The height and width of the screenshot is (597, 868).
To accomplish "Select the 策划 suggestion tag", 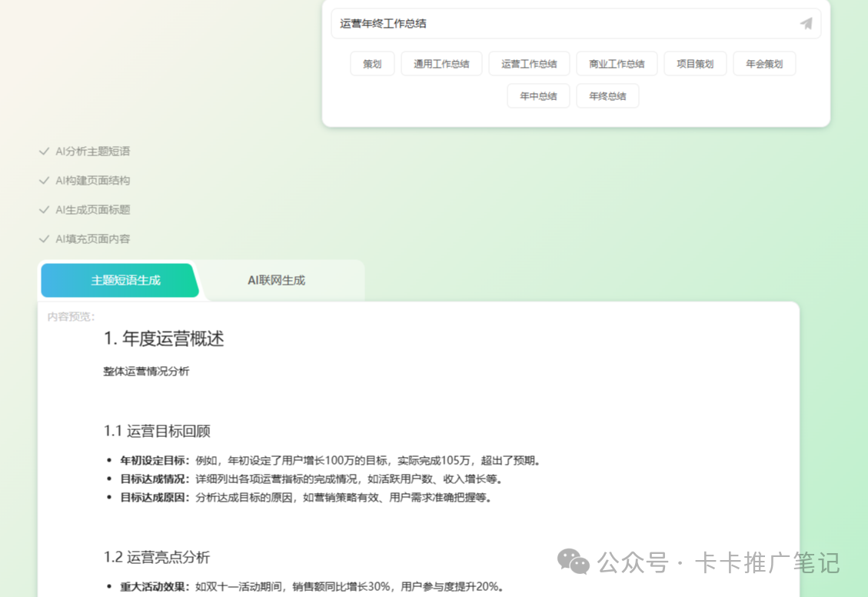I will [372, 64].
